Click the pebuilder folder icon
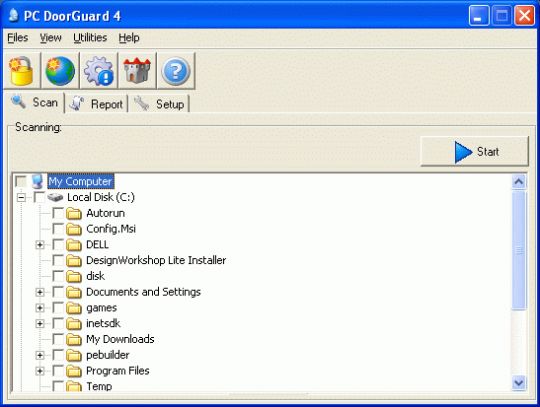Screen dimensions: 540x407 74,355
